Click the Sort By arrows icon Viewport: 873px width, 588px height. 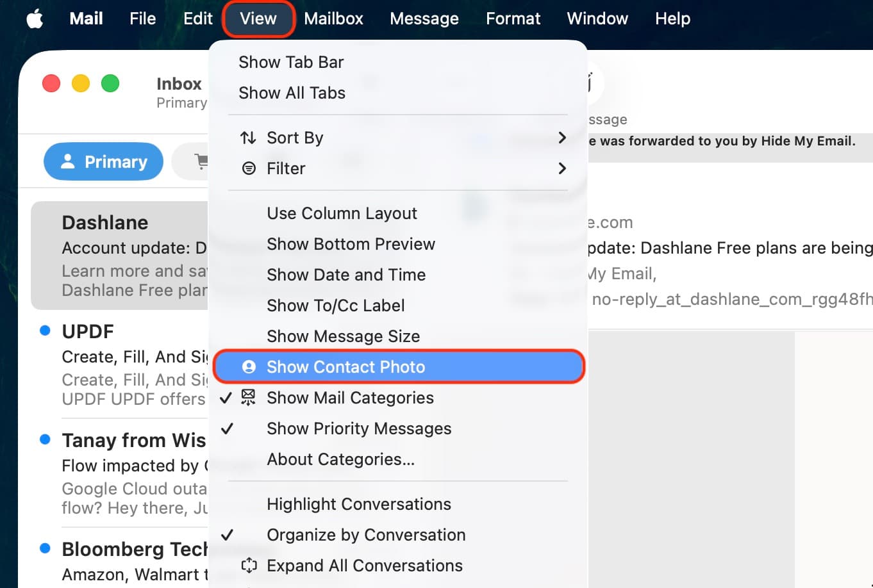pyautogui.click(x=248, y=138)
